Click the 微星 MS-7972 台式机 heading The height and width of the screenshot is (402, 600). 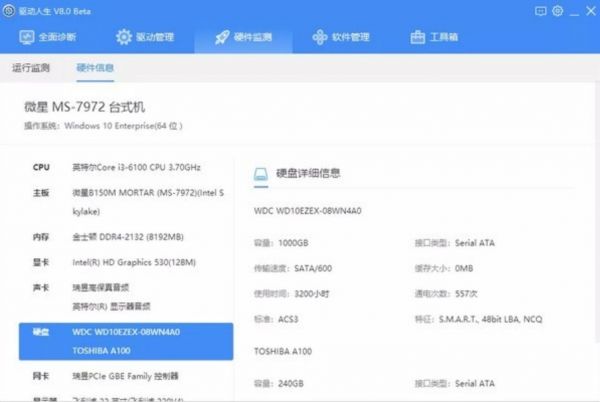pyautogui.click(x=85, y=107)
